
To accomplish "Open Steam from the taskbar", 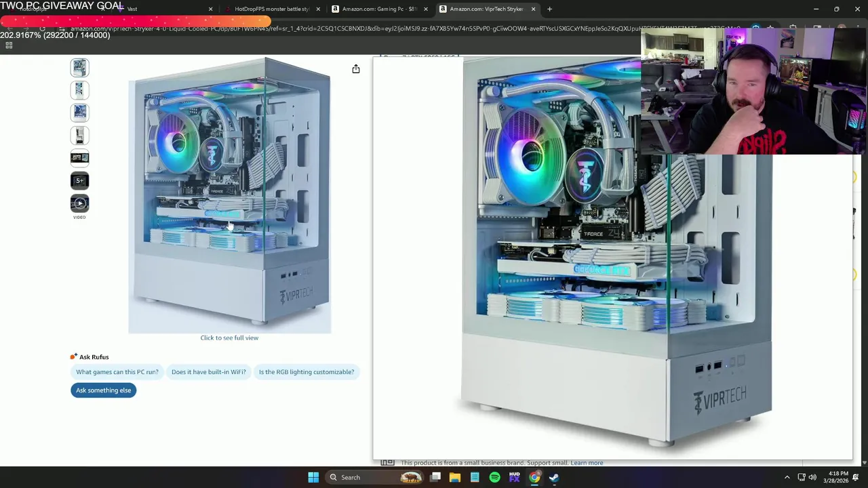I will tap(554, 477).
